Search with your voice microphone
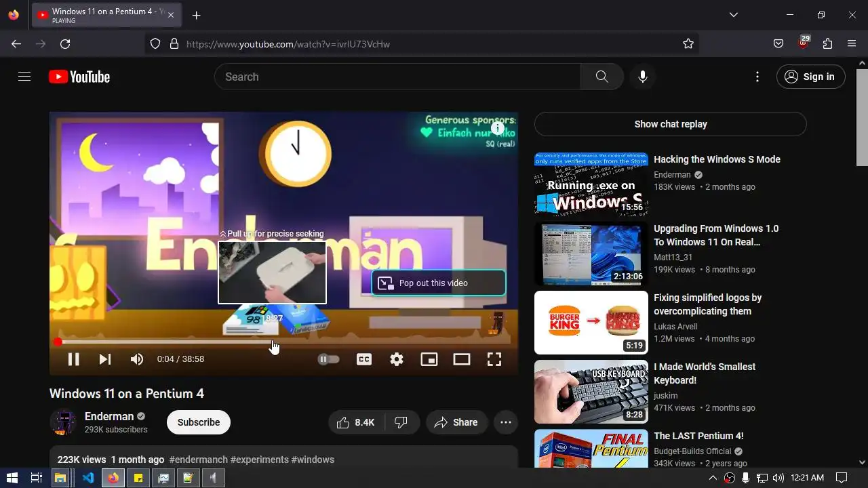This screenshot has width=868, height=488. (x=643, y=77)
